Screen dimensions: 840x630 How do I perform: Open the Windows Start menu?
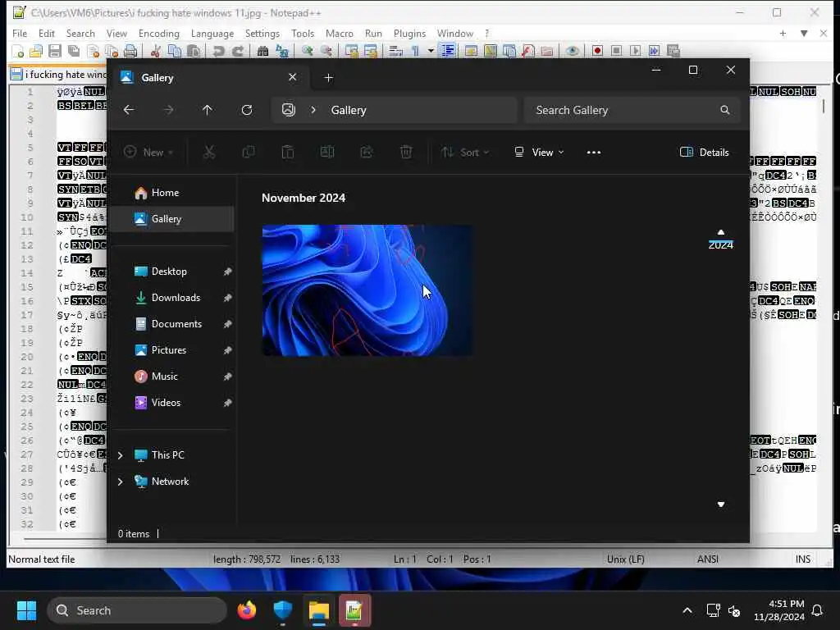pyautogui.click(x=26, y=610)
